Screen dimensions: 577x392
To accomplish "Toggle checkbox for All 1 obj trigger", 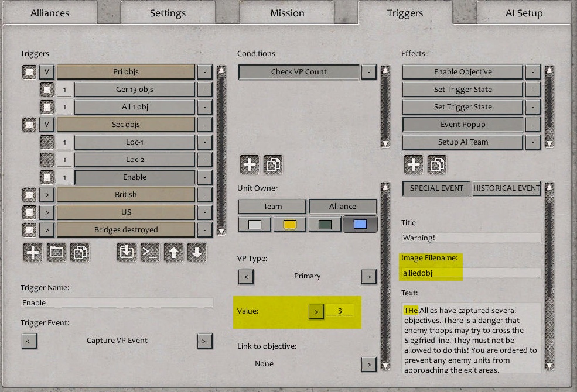I will pos(47,107).
